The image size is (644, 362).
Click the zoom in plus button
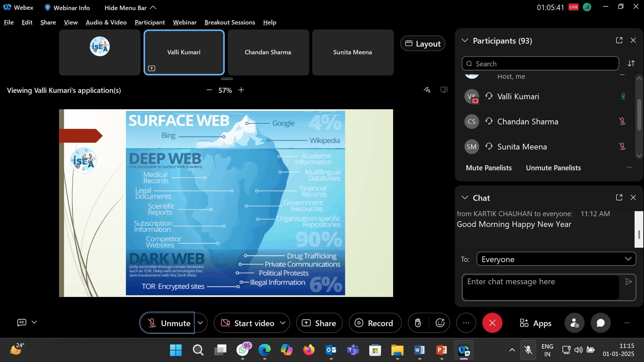coord(241,90)
